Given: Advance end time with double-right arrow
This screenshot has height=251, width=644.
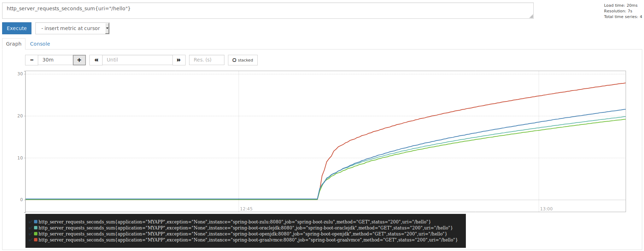Looking at the screenshot, I should point(179,60).
